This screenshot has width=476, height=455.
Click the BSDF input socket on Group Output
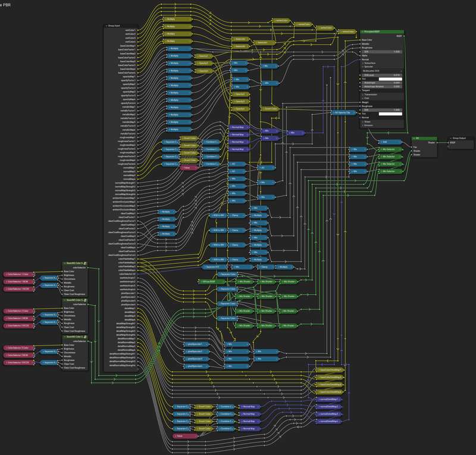pyautogui.click(x=449, y=143)
